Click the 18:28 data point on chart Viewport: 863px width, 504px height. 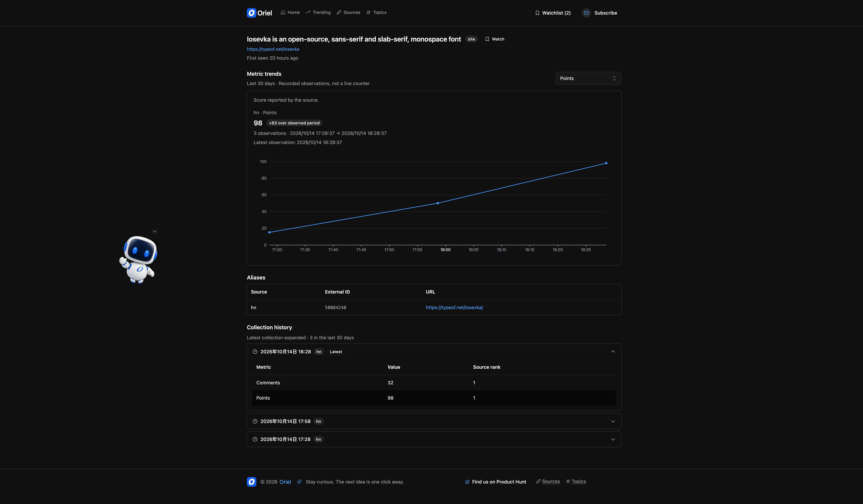click(x=606, y=163)
